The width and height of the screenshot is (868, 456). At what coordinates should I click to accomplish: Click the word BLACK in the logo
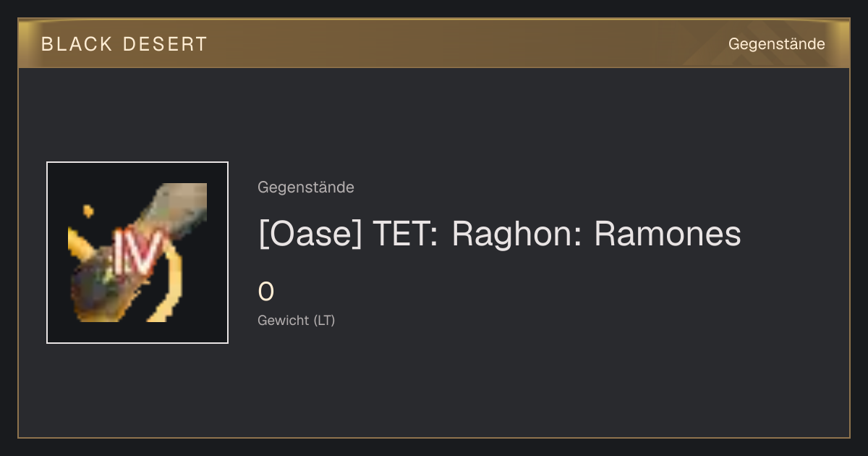coord(77,44)
